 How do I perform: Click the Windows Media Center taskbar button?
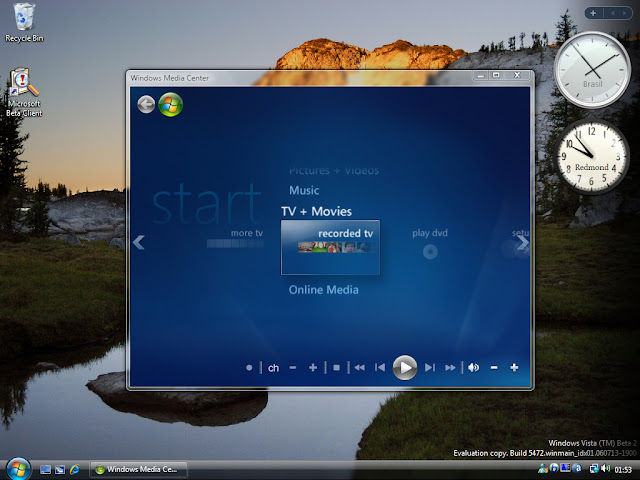[x=138, y=469]
